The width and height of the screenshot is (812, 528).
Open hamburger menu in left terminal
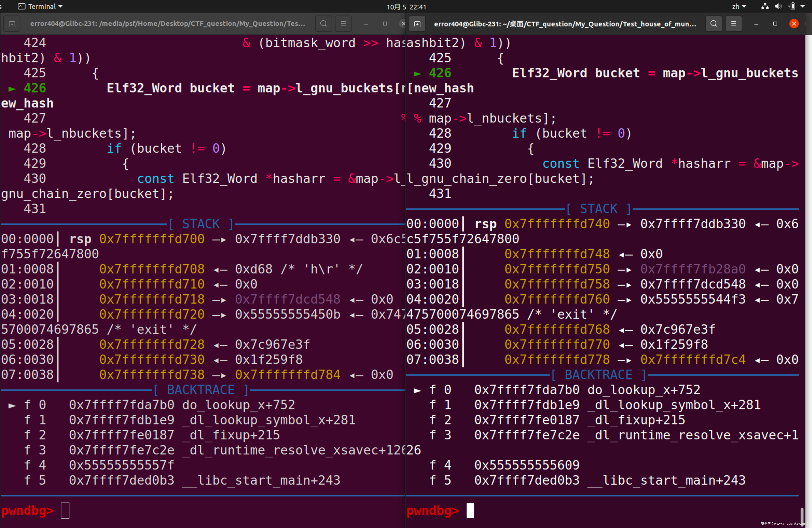[x=343, y=24]
